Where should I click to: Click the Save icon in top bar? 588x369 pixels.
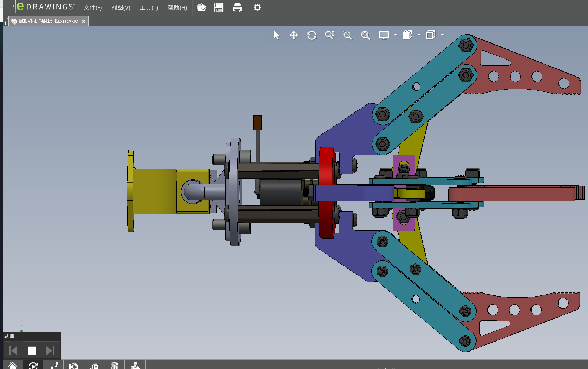tap(219, 7)
